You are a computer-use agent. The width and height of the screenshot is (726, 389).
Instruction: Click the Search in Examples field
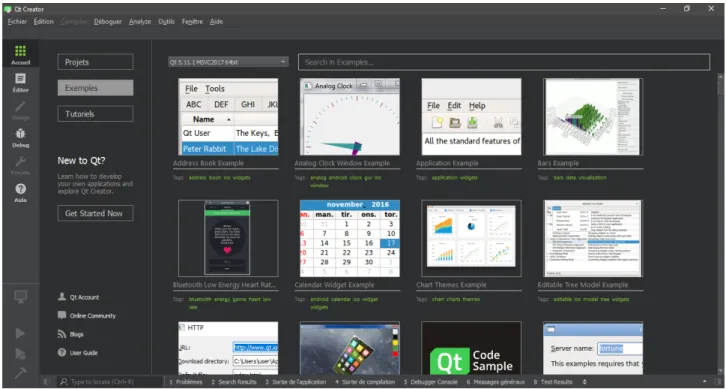504,62
